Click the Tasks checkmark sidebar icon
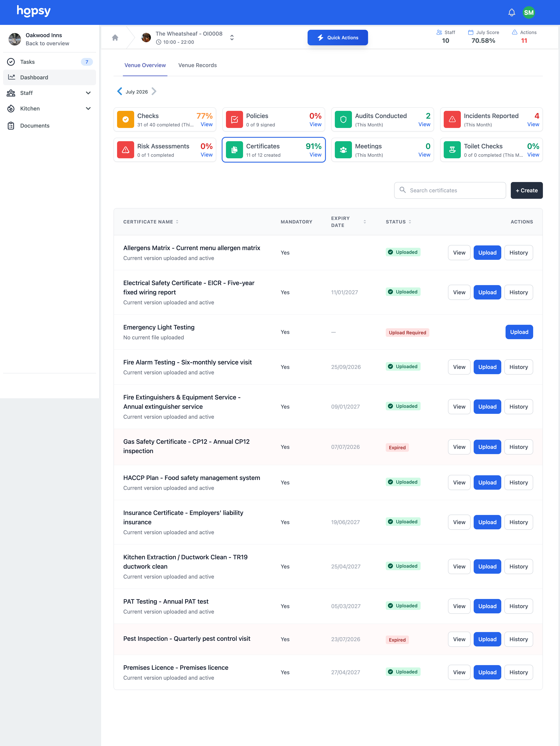 (x=11, y=62)
